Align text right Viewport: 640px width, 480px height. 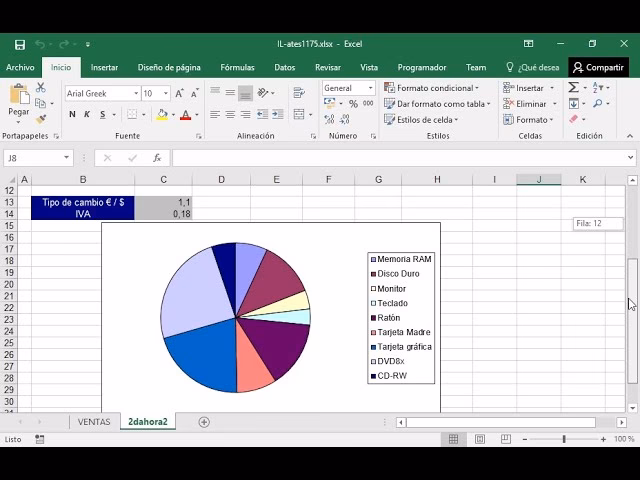click(x=245, y=115)
